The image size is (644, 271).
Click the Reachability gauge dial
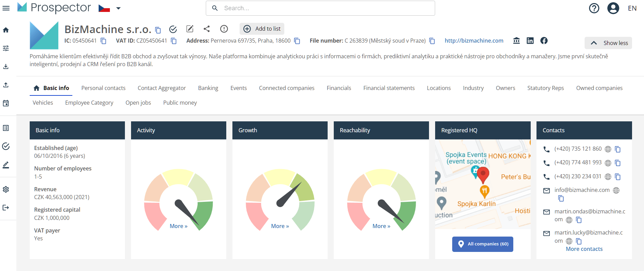381,200
